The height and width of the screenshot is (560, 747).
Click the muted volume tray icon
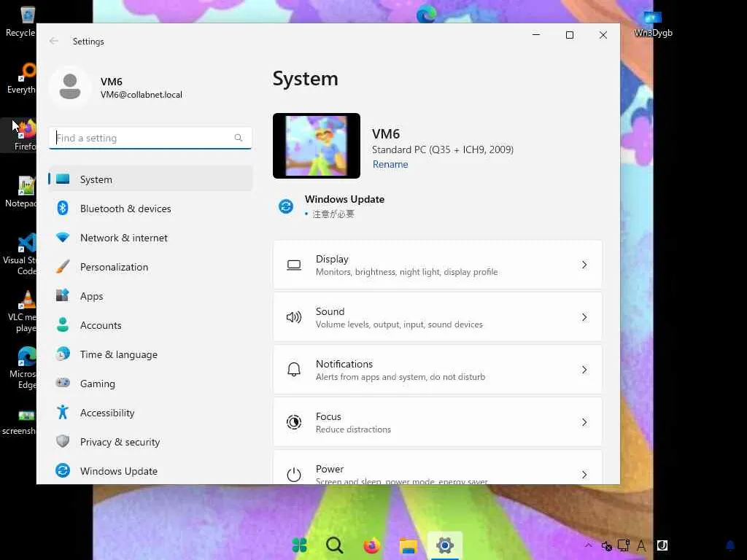click(606, 545)
